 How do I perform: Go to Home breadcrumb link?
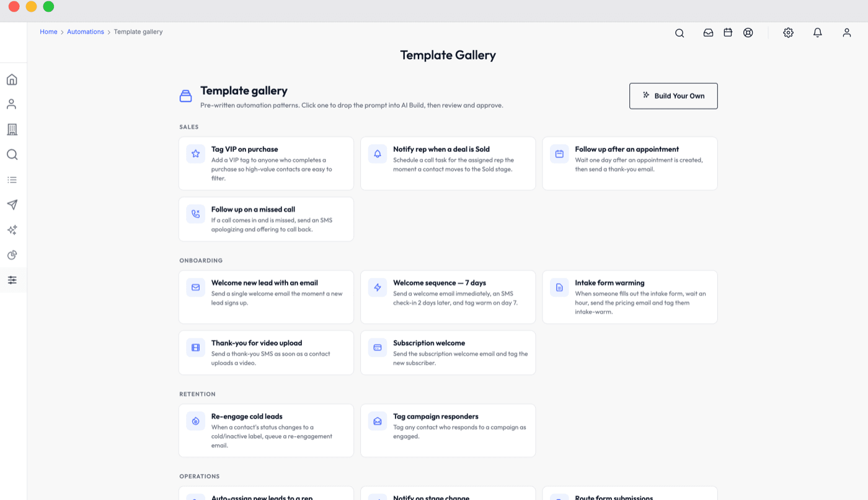[48, 32]
